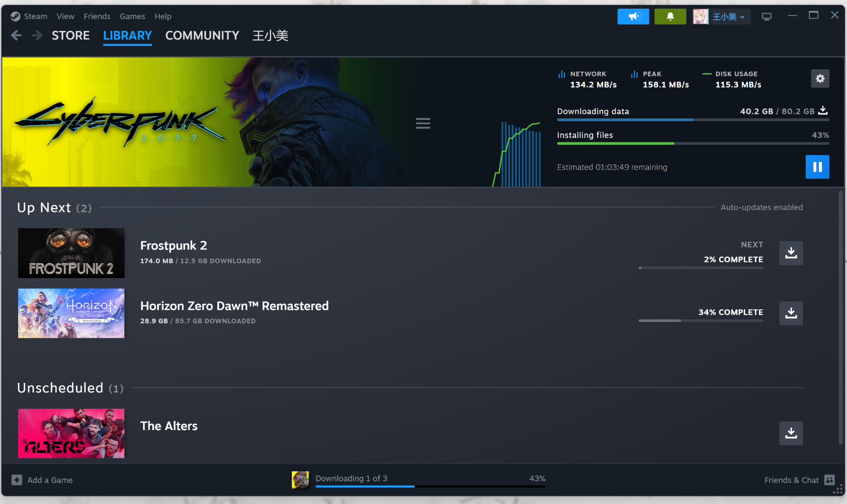
Task: Go back with the left arrow
Action: (x=16, y=35)
